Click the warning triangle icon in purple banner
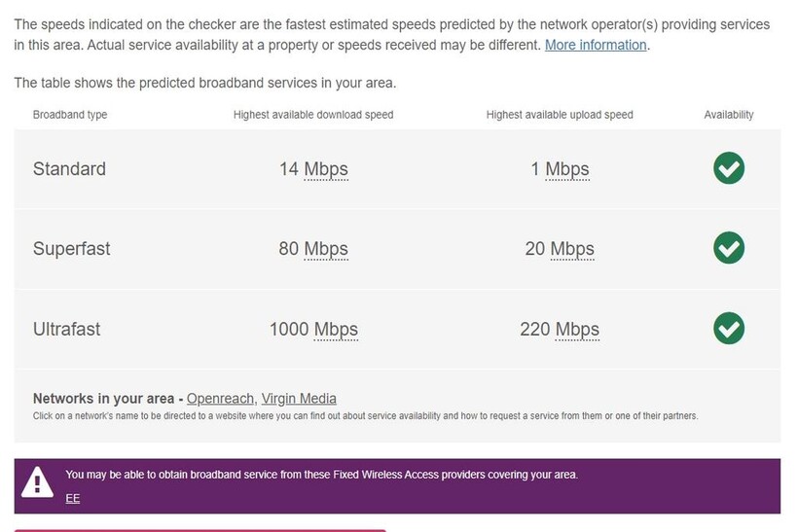This screenshot has height=532, width=798. (x=38, y=481)
